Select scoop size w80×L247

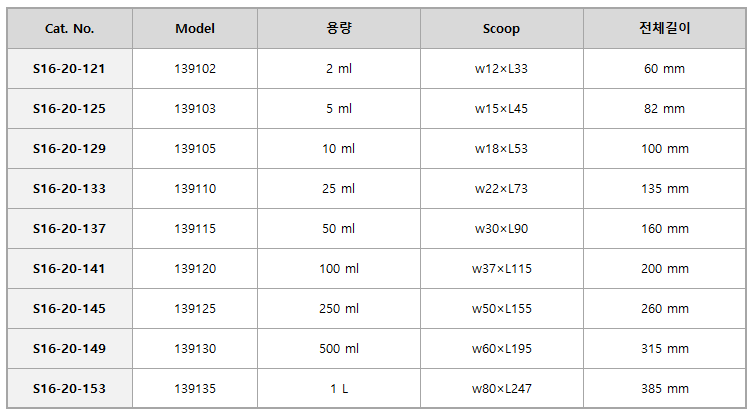(501, 389)
